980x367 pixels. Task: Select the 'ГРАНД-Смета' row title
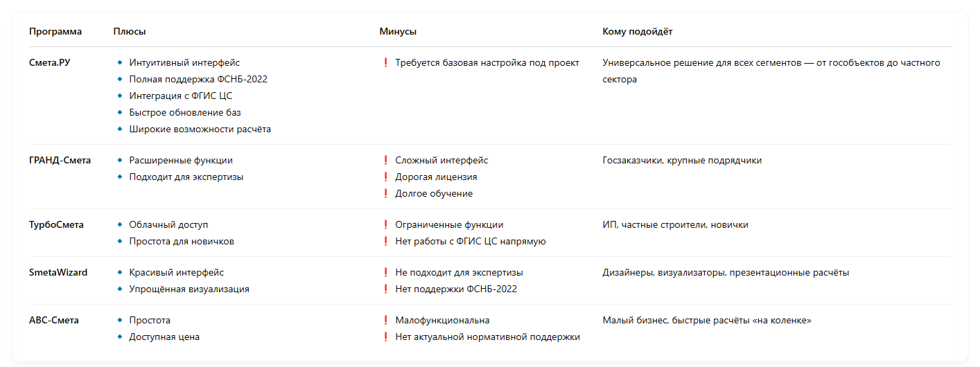[60, 160]
